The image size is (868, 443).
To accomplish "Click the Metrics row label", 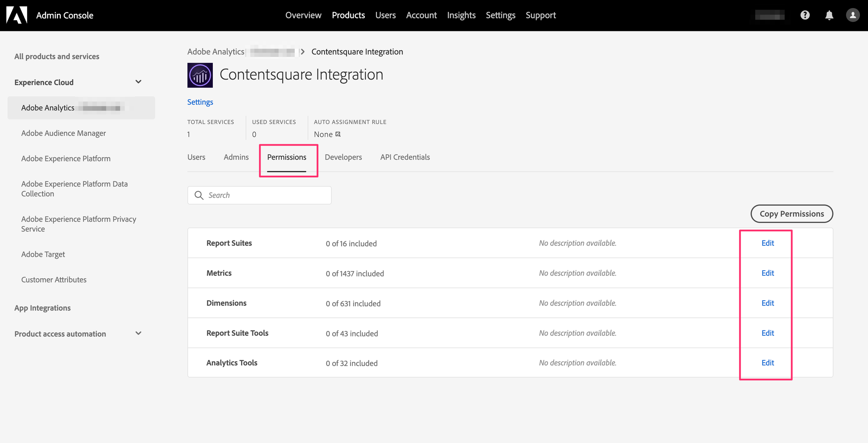I will coord(219,273).
